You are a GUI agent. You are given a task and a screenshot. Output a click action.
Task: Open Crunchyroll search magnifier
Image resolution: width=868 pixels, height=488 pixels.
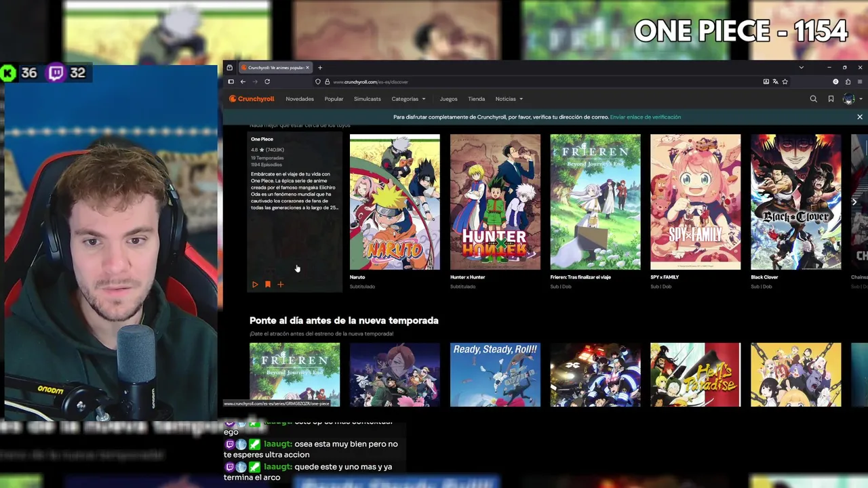(x=813, y=99)
